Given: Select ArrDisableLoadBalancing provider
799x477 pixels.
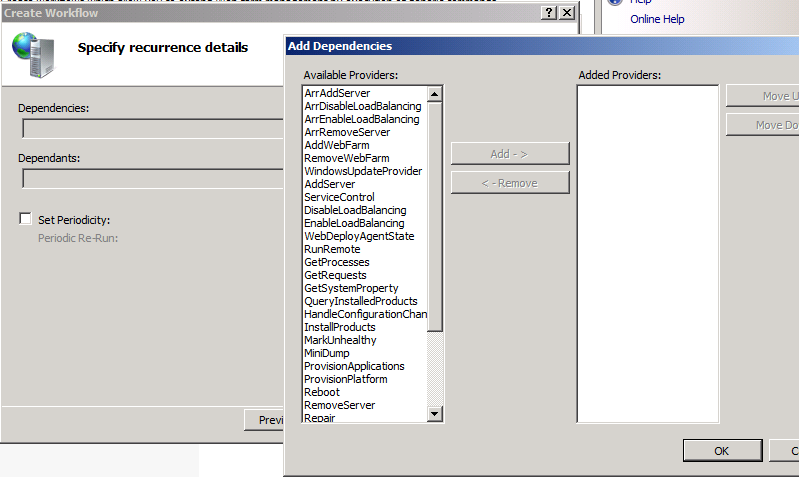Looking at the screenshot, I should pyautogui.click(x=363, y=106).
